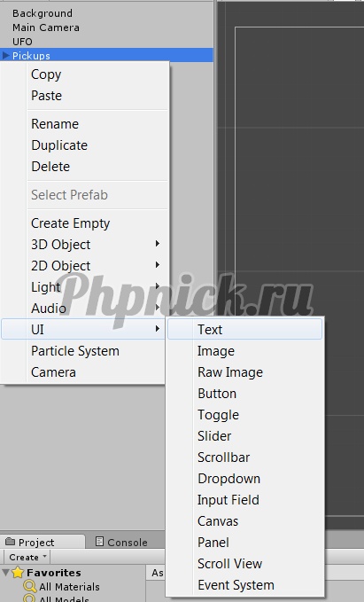
Task: Collapse the Favorites tree arrow
Action: click(5, 573)
